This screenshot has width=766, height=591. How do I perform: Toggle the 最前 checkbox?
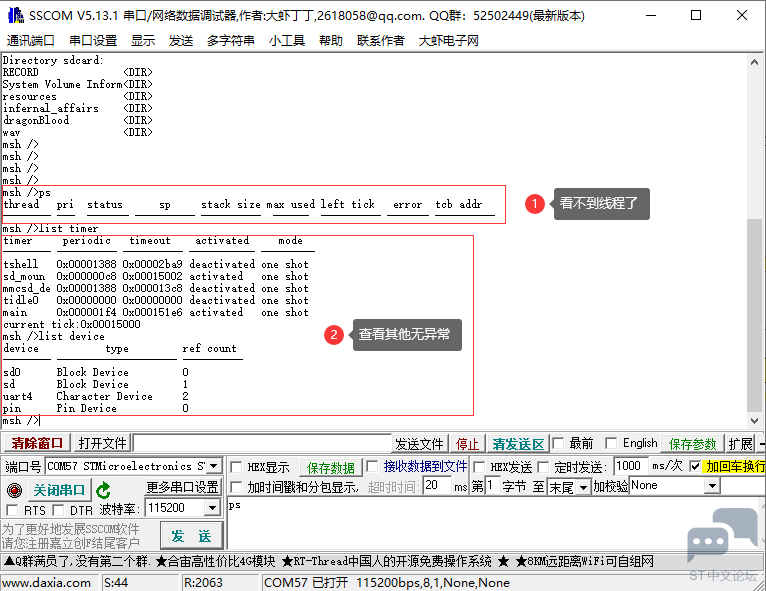[558, 443]
